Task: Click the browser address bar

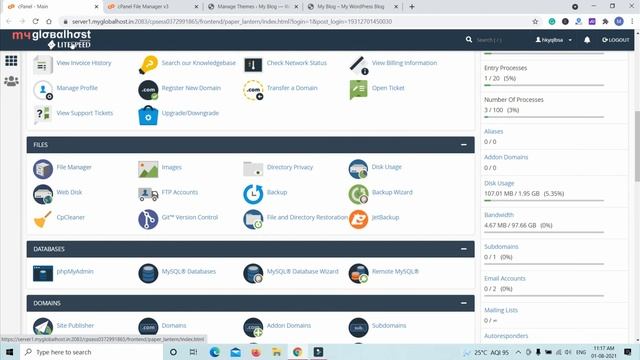Action: tap(294, 21)
